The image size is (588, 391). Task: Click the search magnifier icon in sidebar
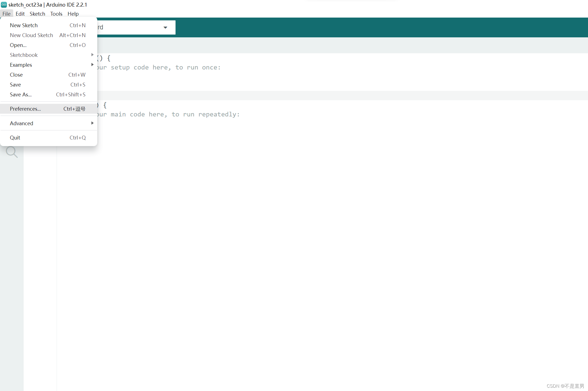click(x=12, y=152)
